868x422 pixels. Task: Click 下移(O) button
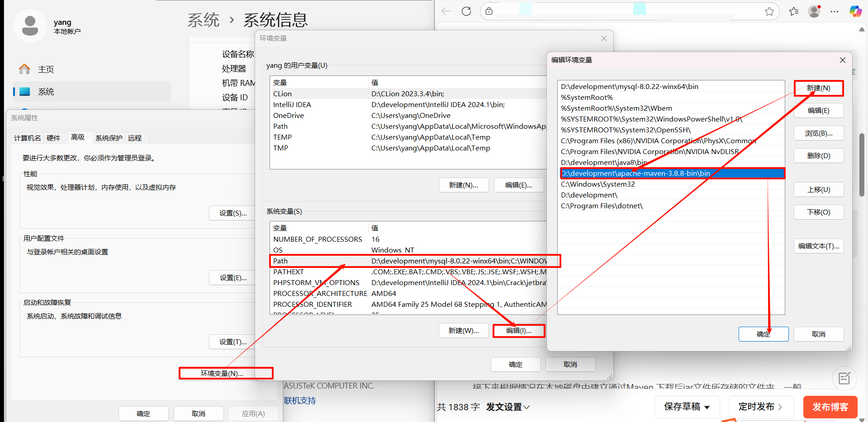click(819, 212)
